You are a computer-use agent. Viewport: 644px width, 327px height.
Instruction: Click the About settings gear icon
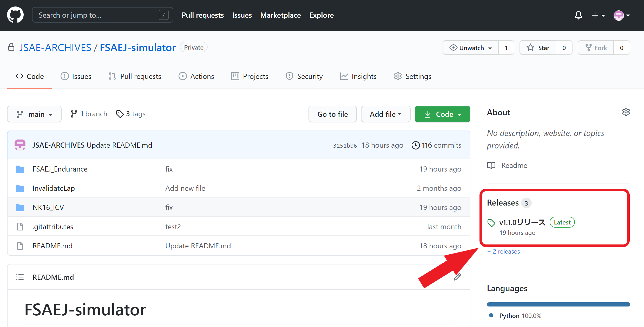pos(626,112)
